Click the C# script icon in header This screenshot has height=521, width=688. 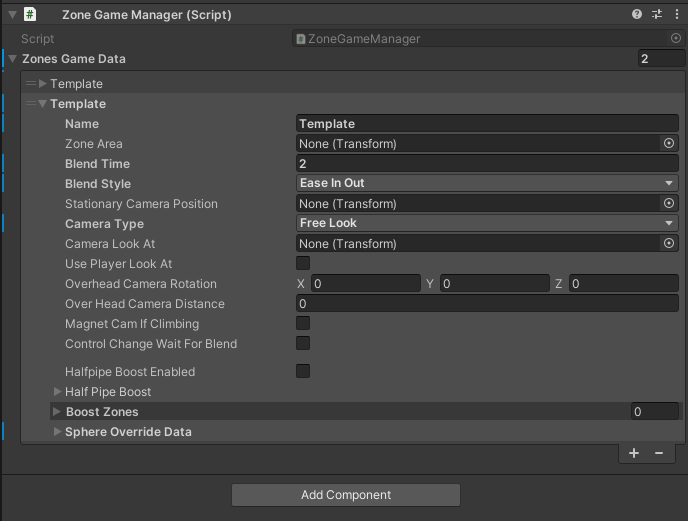coord(30,14)
